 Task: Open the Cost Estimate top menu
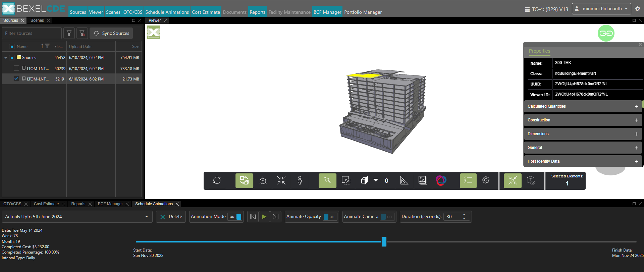pos(206,12)
